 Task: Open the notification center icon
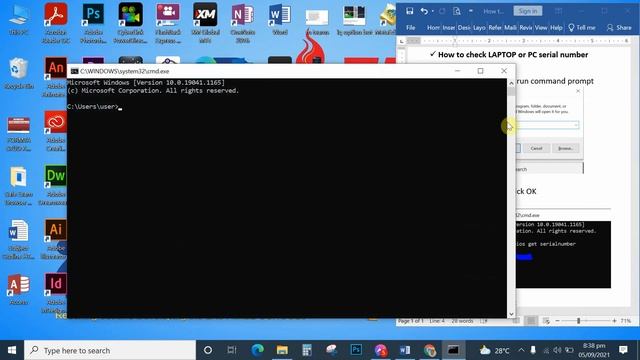623,350
